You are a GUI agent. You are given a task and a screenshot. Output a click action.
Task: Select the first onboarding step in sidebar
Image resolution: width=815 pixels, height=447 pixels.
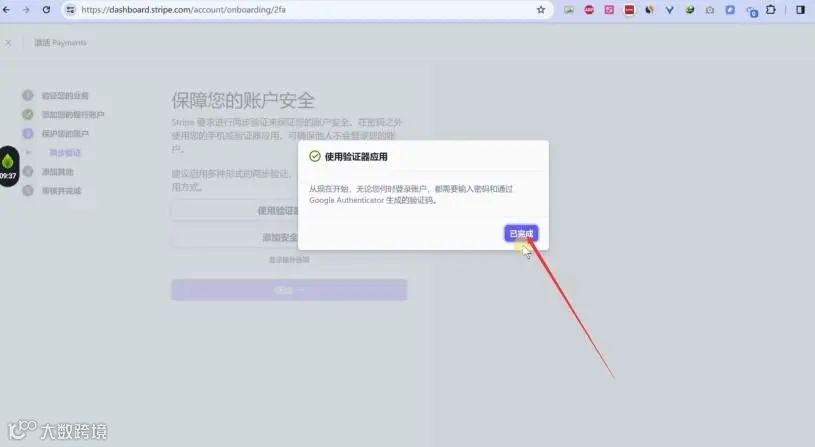(56, 96)
